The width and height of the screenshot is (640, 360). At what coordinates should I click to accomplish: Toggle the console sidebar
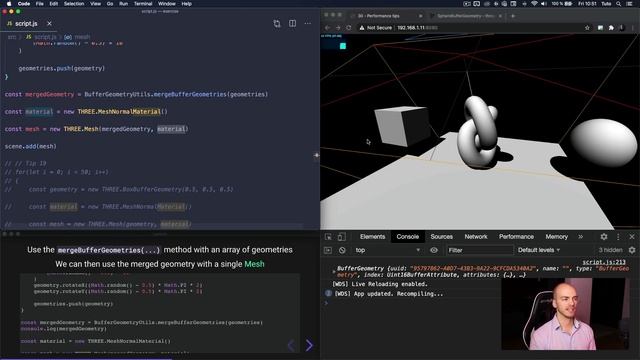pos(328,250)
